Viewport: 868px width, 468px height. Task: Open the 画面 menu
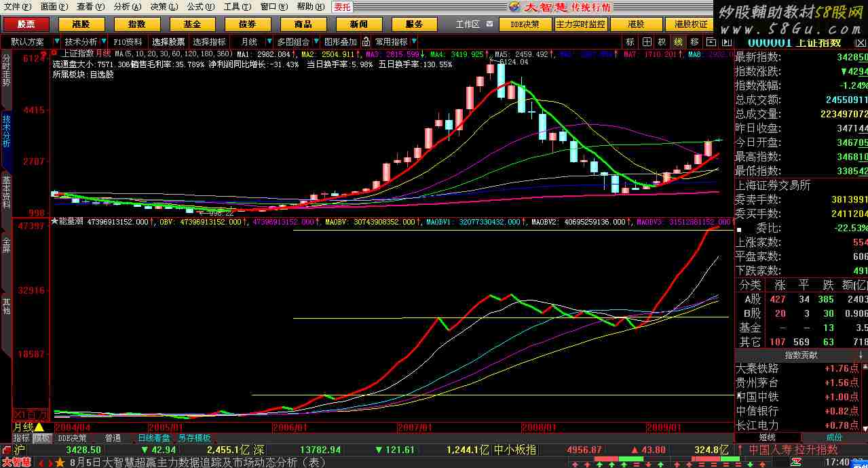point(54,7)
